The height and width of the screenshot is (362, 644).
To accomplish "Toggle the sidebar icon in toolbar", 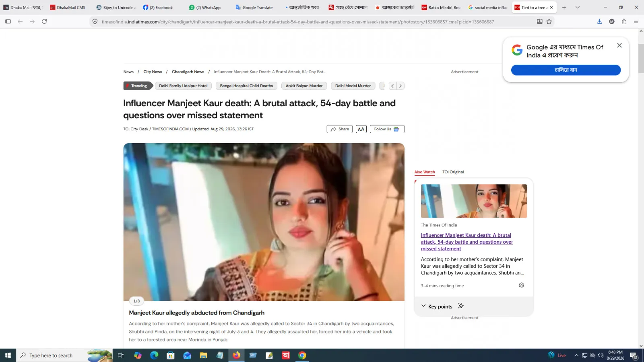I will click(8, 22).
